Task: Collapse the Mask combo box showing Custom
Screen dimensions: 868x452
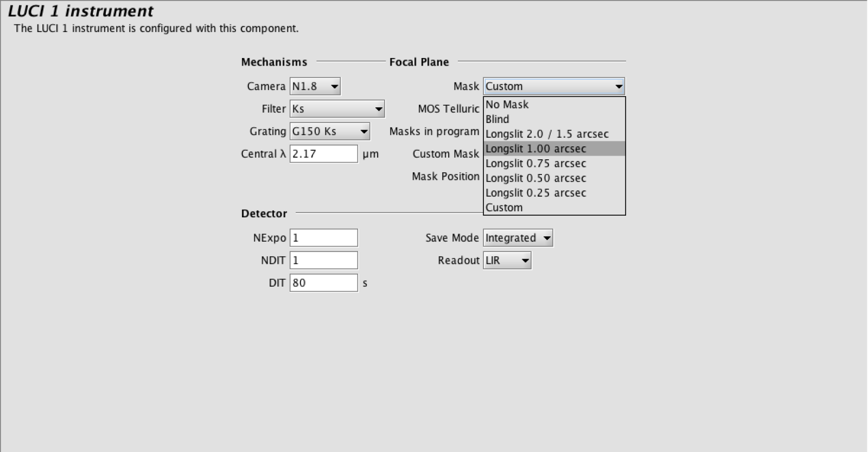Action: pyautogui.click(x=554, y=86)
